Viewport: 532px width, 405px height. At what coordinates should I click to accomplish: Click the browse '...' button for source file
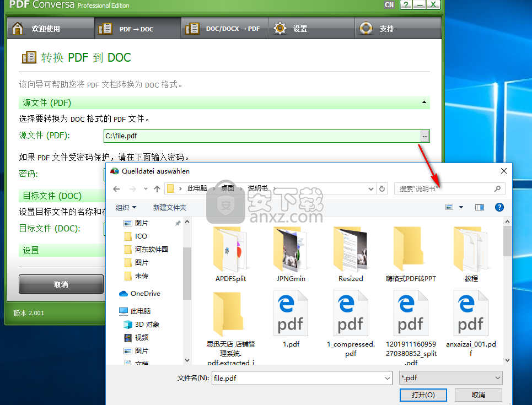coord(425,136)
